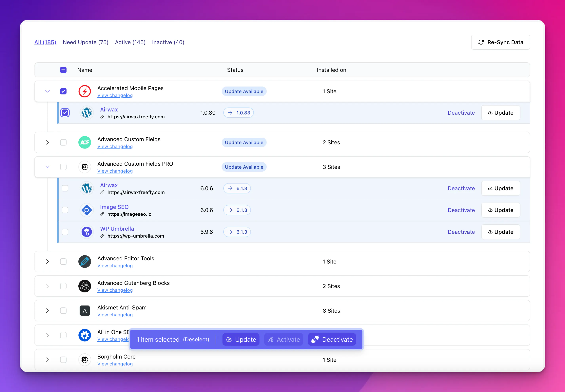Check the Image SEO site checkbox
The height and width of the screenshot is (392, 565).
65,210
